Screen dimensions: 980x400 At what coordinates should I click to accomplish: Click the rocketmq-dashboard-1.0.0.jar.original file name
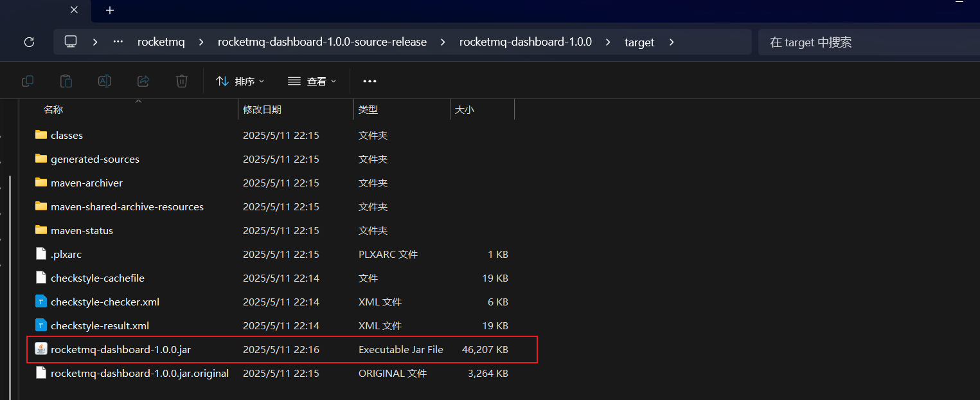(139, 374)
